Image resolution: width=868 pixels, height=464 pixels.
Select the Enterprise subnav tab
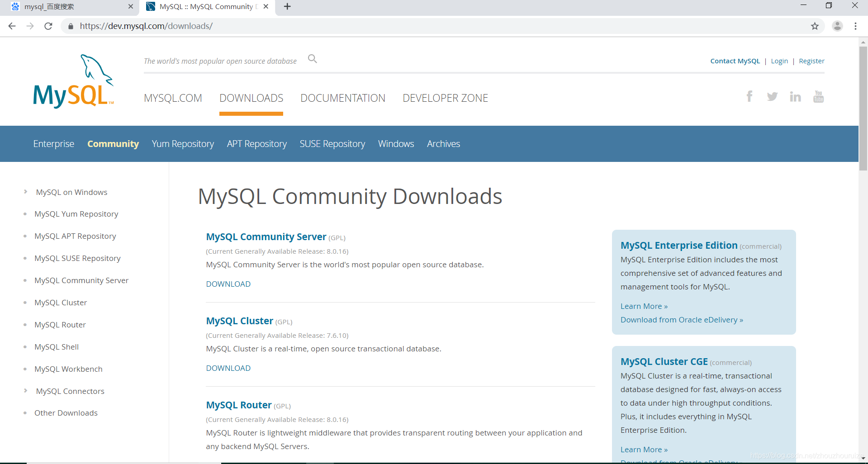click(53, 144)
